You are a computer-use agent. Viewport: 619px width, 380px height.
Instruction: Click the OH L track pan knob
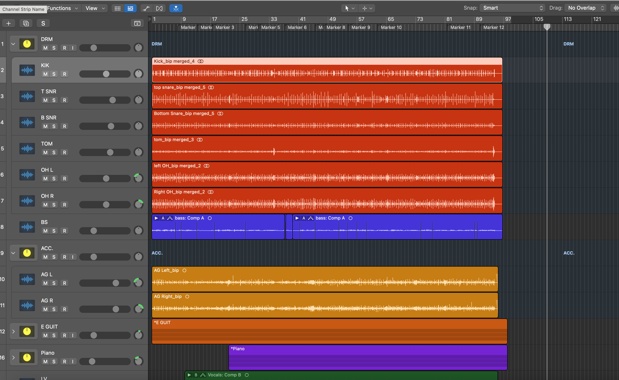pos(138,178)
